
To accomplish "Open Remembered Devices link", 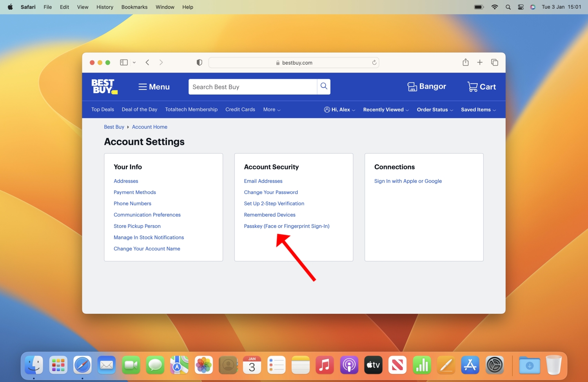I will [270, 215].
